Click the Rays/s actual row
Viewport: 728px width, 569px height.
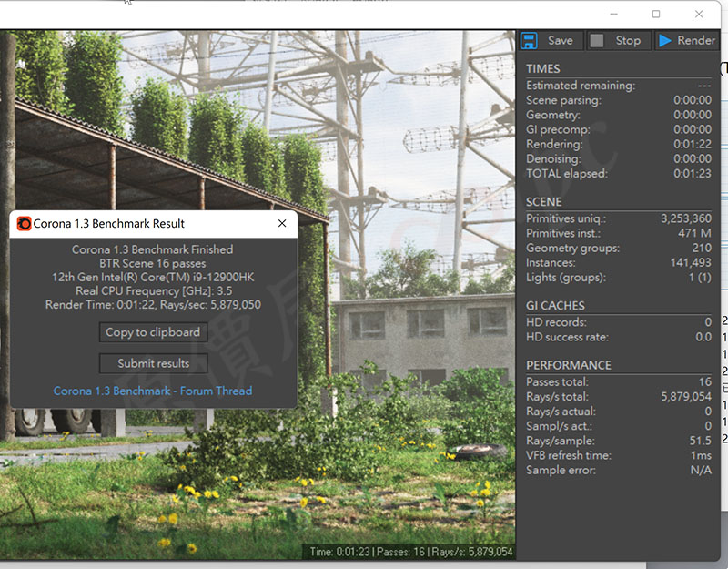tap(619, 412)
